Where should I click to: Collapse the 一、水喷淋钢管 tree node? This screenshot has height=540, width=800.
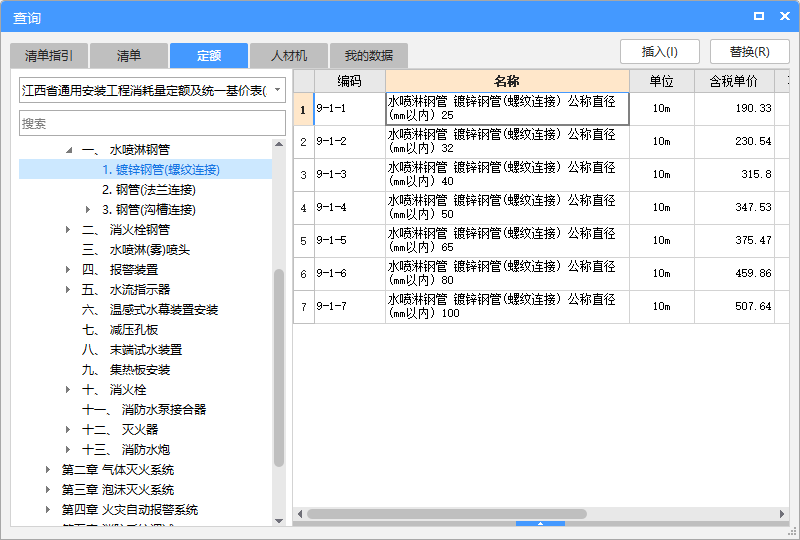point(69,150)
